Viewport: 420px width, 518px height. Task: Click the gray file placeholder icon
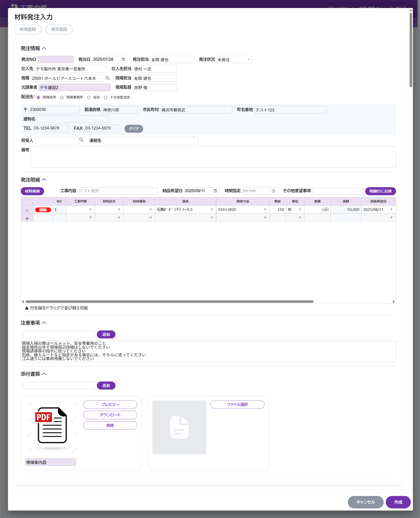pos(179,427)
